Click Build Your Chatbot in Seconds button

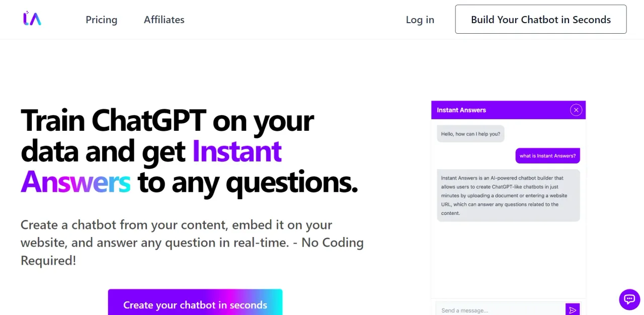(541, 19)
